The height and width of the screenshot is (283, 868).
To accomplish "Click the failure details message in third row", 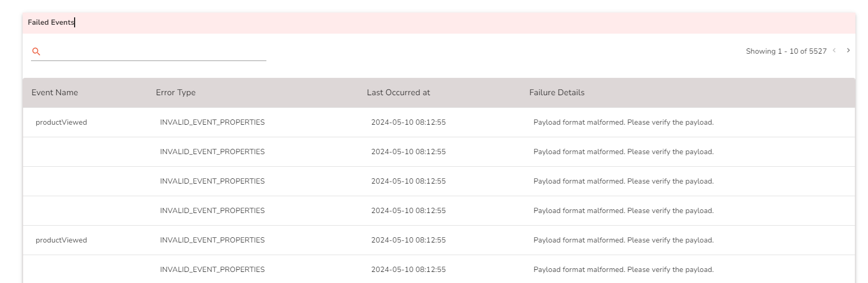I will [x=623, y=181].
